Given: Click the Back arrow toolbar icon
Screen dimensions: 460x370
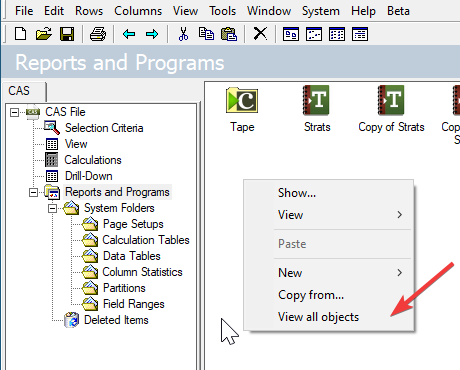Looking at the screenshot, I should [129, 34].
